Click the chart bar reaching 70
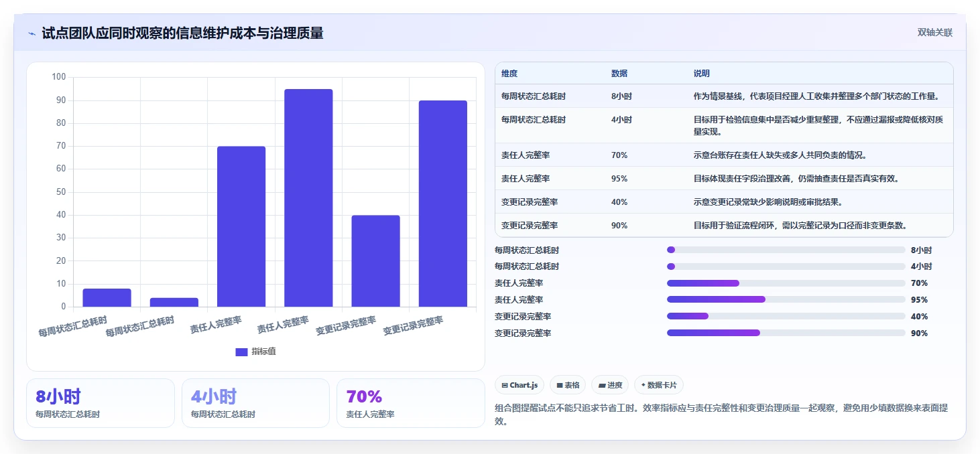Image resolution: width=980 pixels, height=454 pixels. [x=241, y=226]
